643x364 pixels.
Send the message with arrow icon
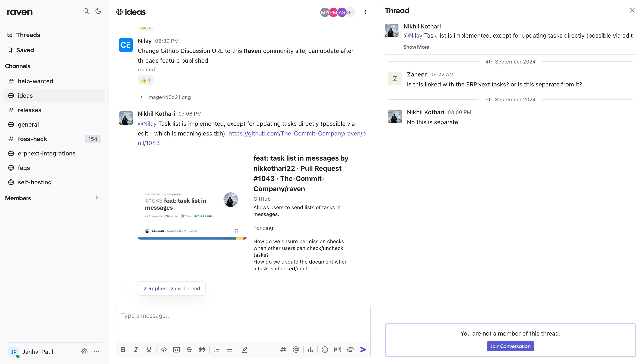[x=363, y=350]
